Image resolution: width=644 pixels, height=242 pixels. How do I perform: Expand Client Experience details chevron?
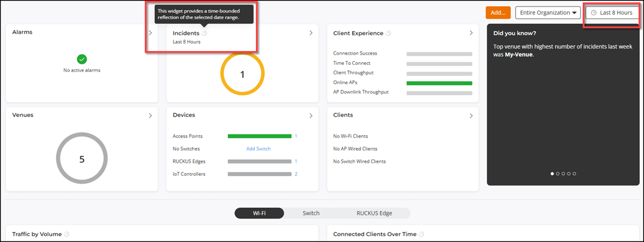coord(471,33)
